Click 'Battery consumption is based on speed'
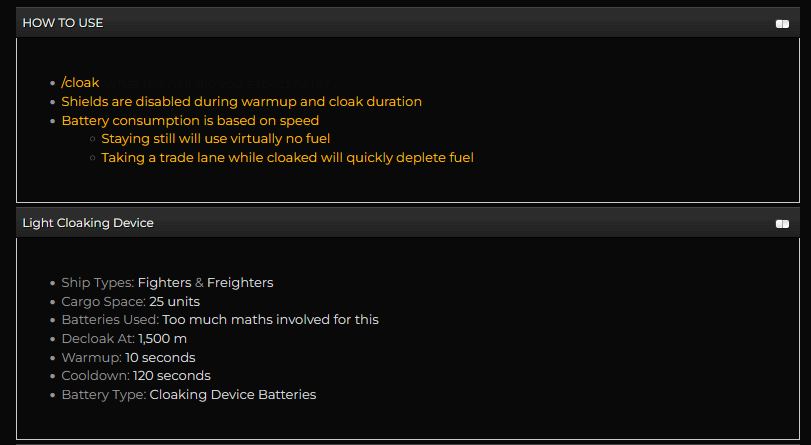811x445 pixels. pyautogui.click(x=190, y=121)
